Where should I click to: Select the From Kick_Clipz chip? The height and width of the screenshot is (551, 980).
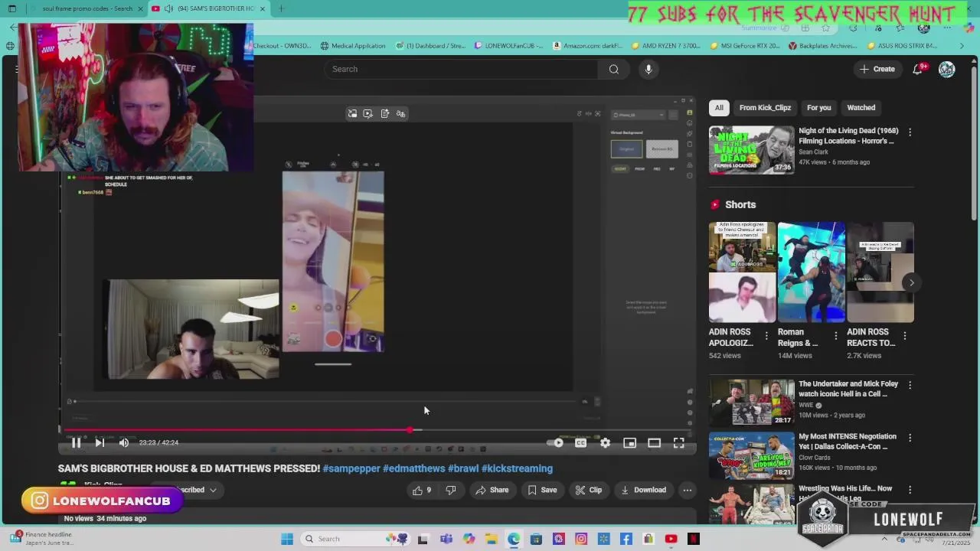[765, 108]
